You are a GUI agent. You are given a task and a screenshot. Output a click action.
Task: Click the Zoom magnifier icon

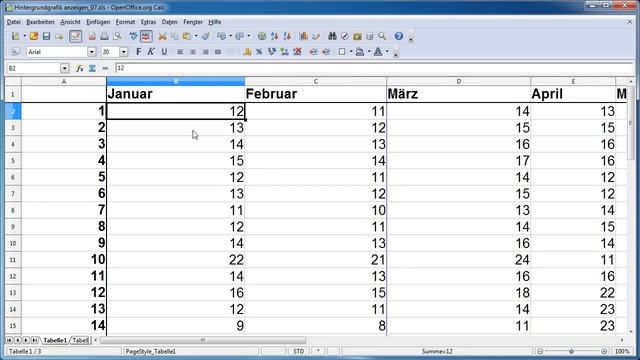pyautogui.click(x=382, y=36)
